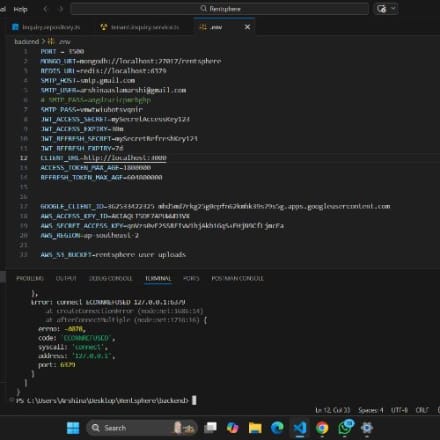Viewport: 440px width, 440px height.
Task: Go back with the left arrow
Action: 46,9
